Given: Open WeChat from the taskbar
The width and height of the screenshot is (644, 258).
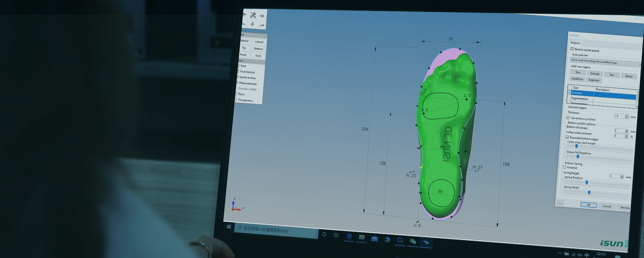Looking at the screenshot, I should click(413, 241).
